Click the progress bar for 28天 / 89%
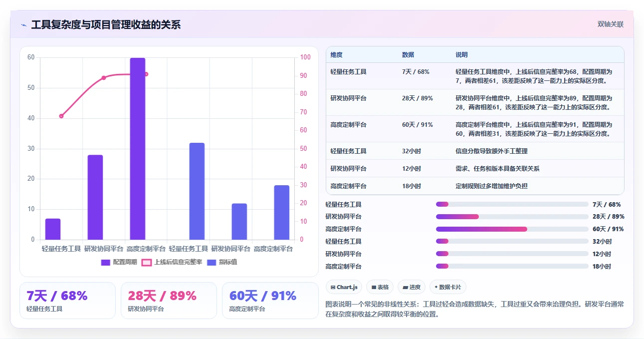Image resolution: width=644 pixels, height=339 pixels. (x=512, y=217)
